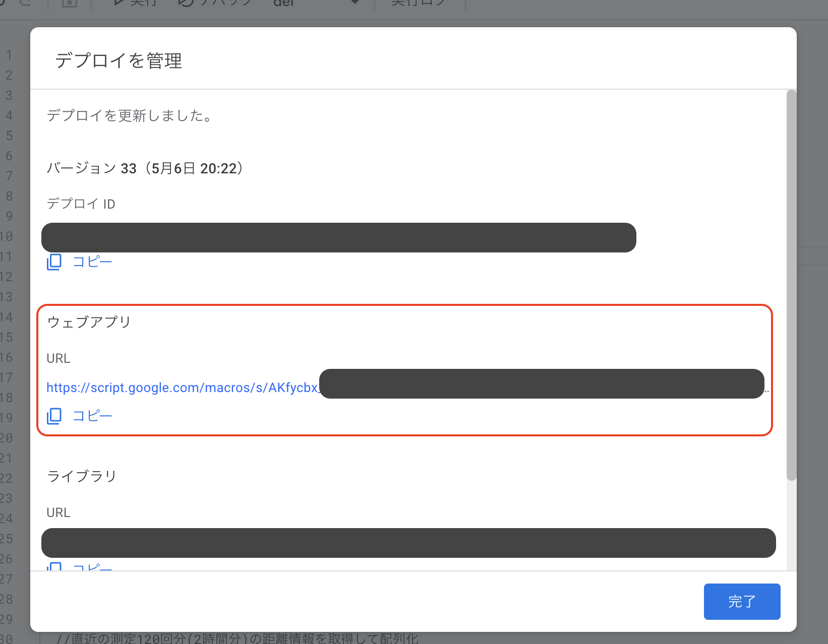Click the save project icon in the toolbar
This screenshot has width=828, height=644.
click(x=70, y=3)
